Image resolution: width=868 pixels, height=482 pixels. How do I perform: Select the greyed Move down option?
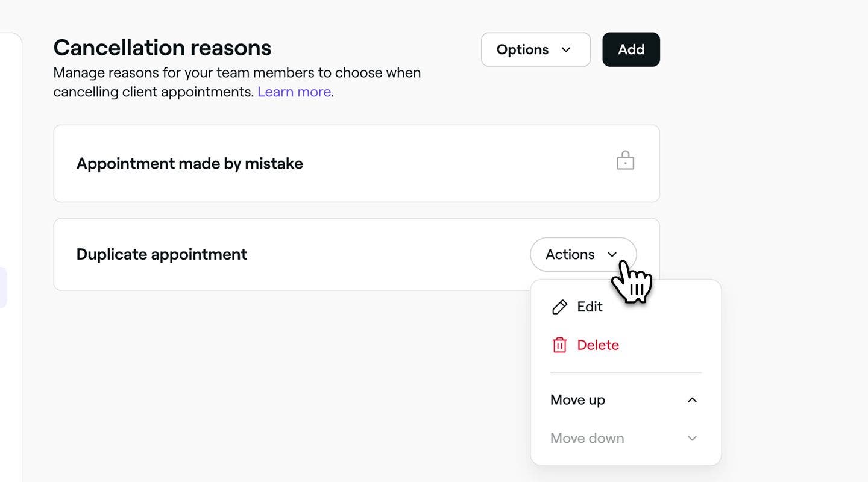pos(626,438)
